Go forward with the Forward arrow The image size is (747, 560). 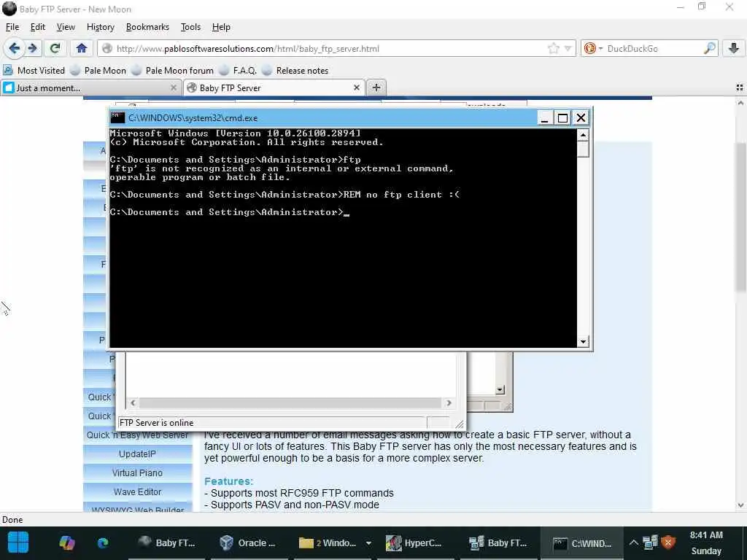(32, 48)
